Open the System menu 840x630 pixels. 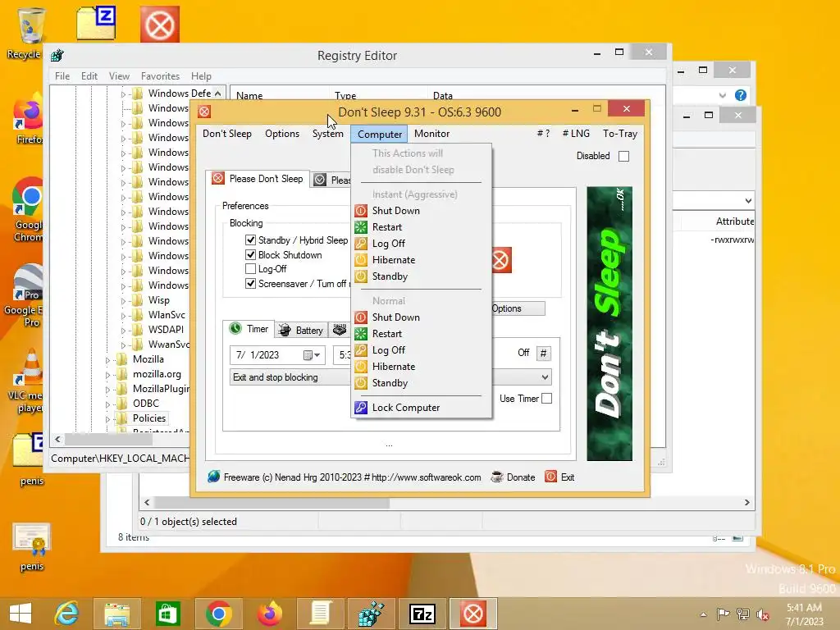tap(328, 134)
